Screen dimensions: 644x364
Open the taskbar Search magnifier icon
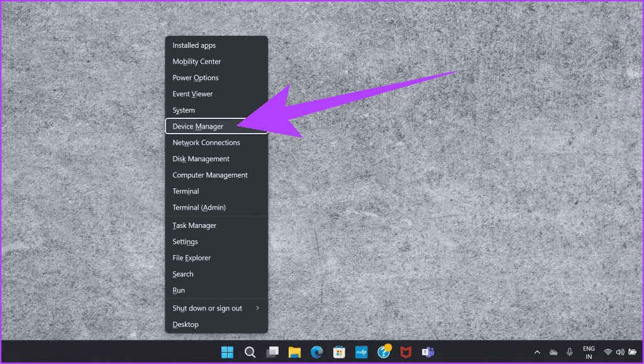click(250, 352)
